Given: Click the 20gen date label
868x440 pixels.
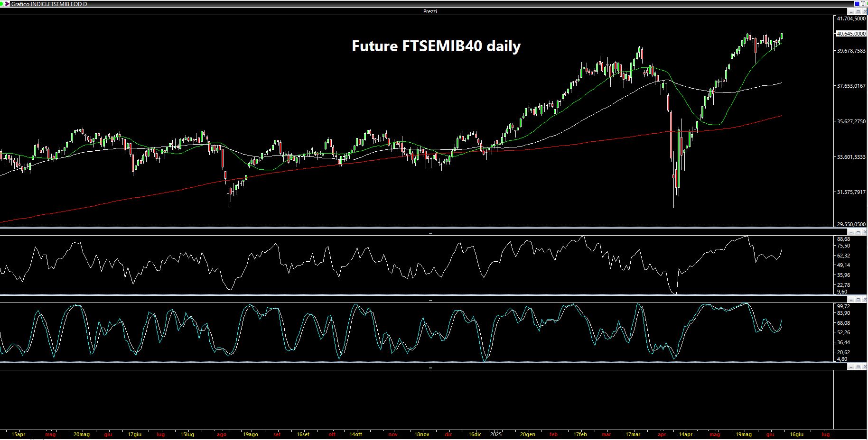Looking at the screenshot, I should (528, 434).
